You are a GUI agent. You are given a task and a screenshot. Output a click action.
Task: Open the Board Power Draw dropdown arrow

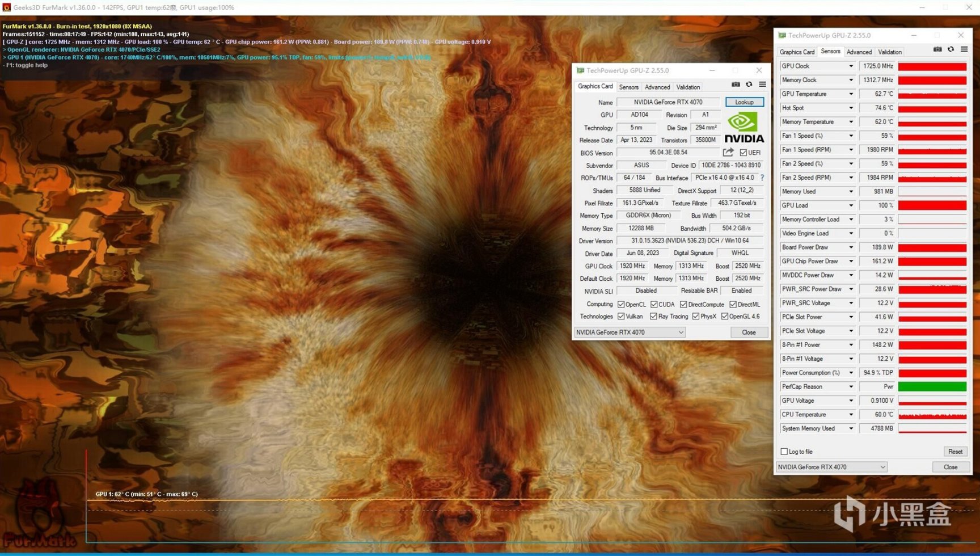(x=851, y=247)
